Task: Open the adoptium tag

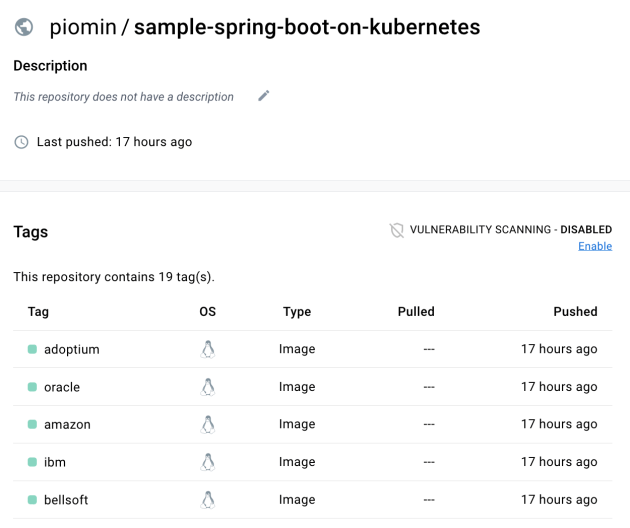Action: coord(71,349)
